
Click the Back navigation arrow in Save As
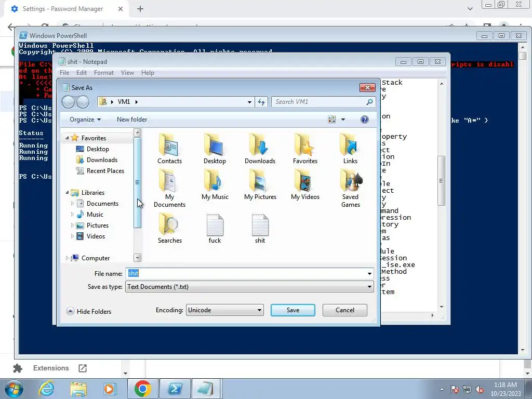click(x=68, y=102)
